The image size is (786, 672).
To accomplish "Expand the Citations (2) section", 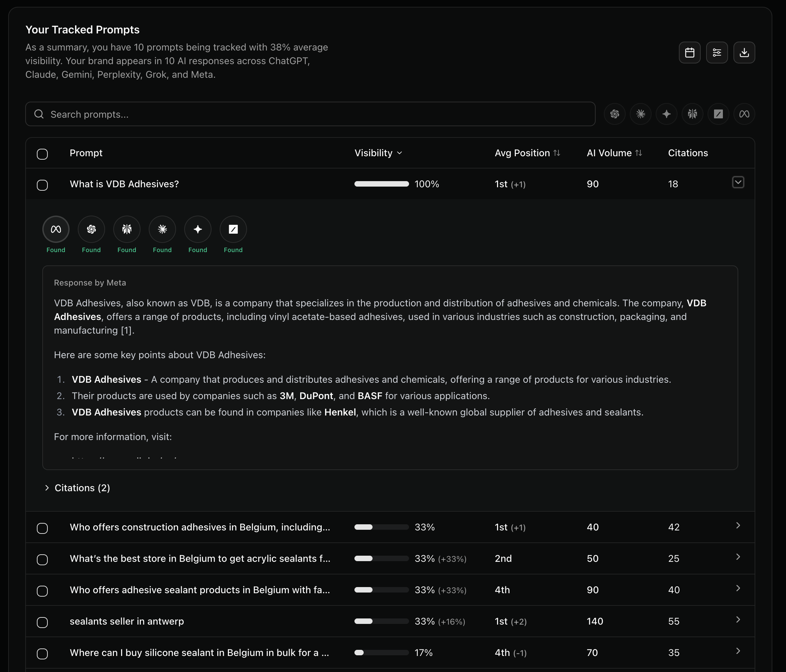I will pos(78,488).
